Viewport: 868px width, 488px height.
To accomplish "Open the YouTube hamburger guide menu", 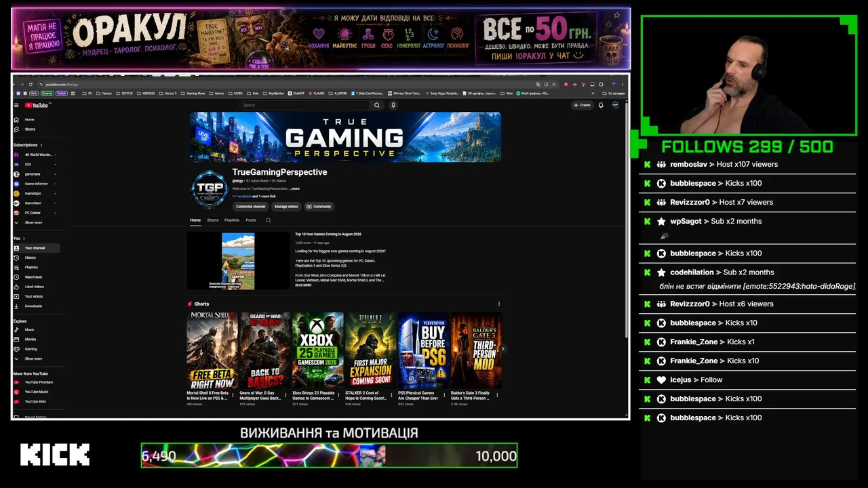I will click(17, 105).
